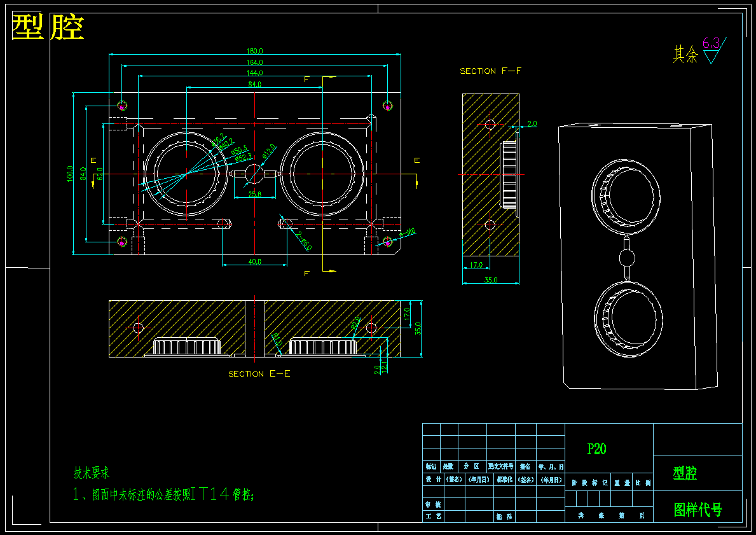
Task: Click the 审核 title block cell
Action: point(432,504)
